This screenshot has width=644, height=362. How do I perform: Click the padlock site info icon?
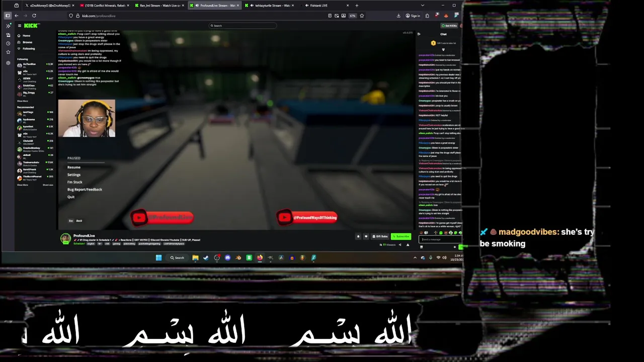pos(77,16)
